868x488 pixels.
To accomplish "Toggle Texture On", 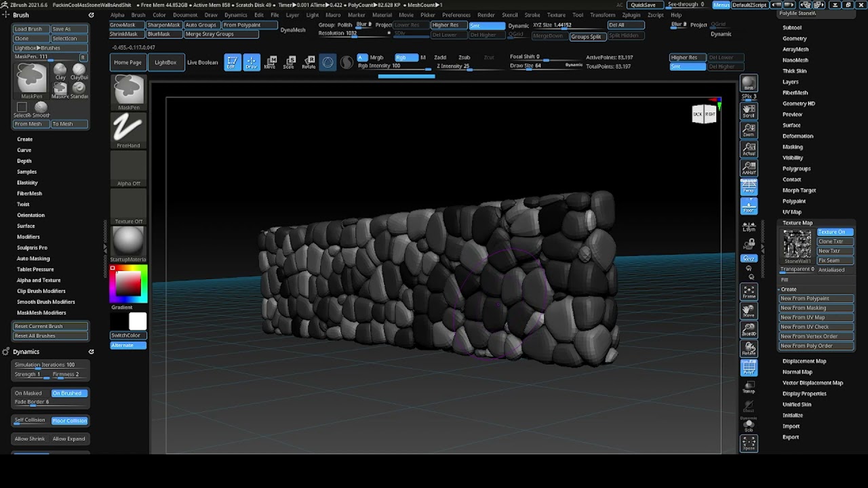I will [834, 232].
